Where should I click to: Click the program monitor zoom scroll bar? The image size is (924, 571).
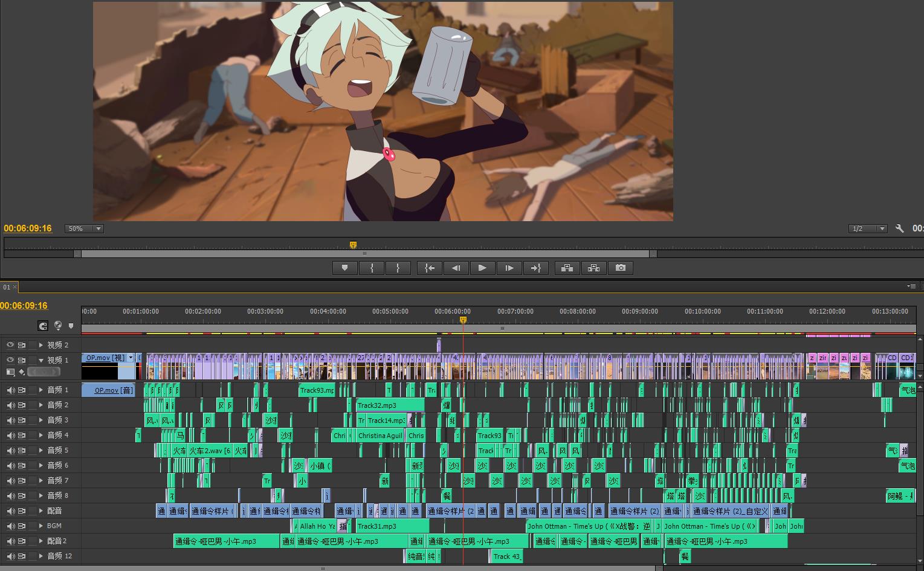tap(365, 254)
